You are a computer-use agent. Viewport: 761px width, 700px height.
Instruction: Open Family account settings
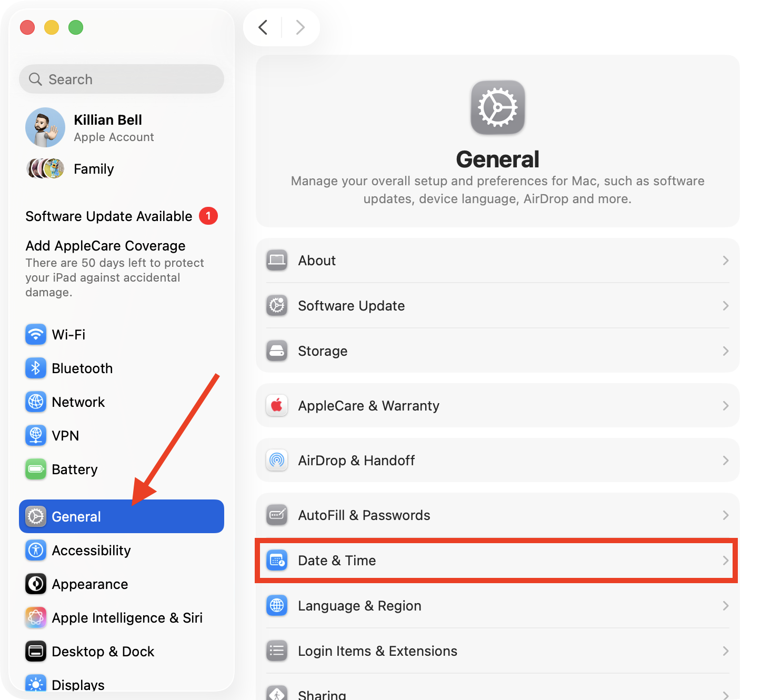pyautogui.click(x=93, y=168)
